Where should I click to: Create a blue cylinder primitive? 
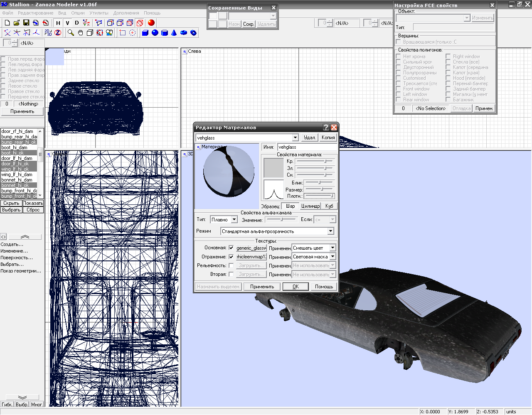click(164, 33)
